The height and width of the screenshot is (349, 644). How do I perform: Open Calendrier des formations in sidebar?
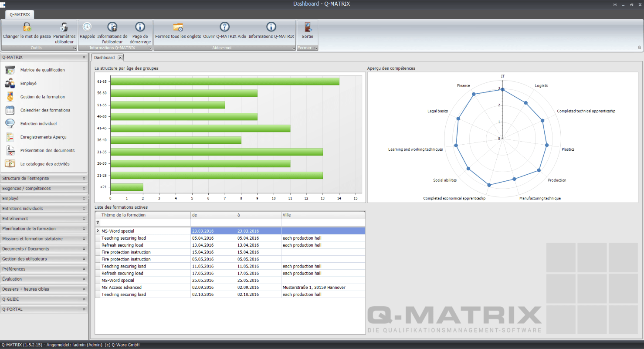(45, 110)
